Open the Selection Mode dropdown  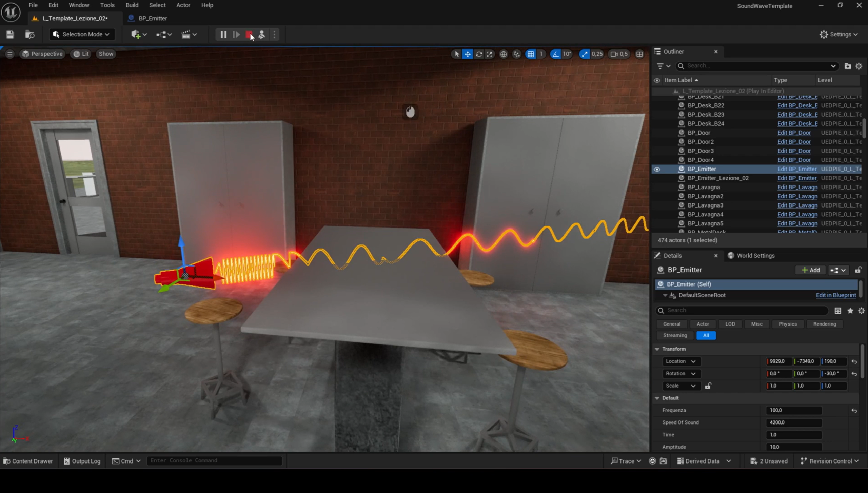(x=82, y=34)
